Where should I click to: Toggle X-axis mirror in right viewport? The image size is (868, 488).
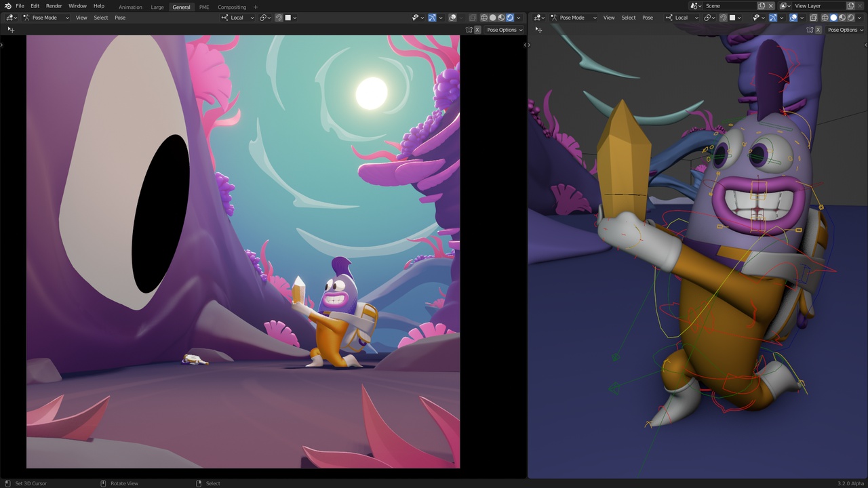(x=816, y=30)
